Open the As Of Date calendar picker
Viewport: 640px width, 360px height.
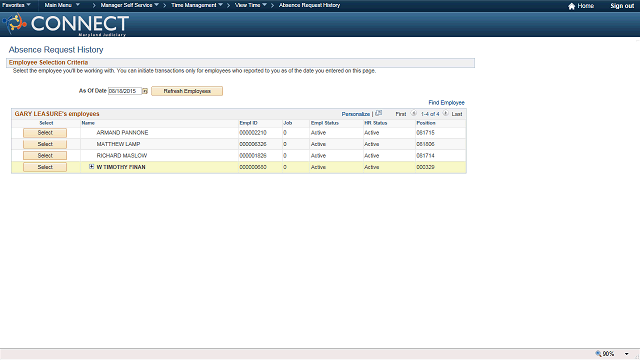pyautogui.click(x=145, y=91)
